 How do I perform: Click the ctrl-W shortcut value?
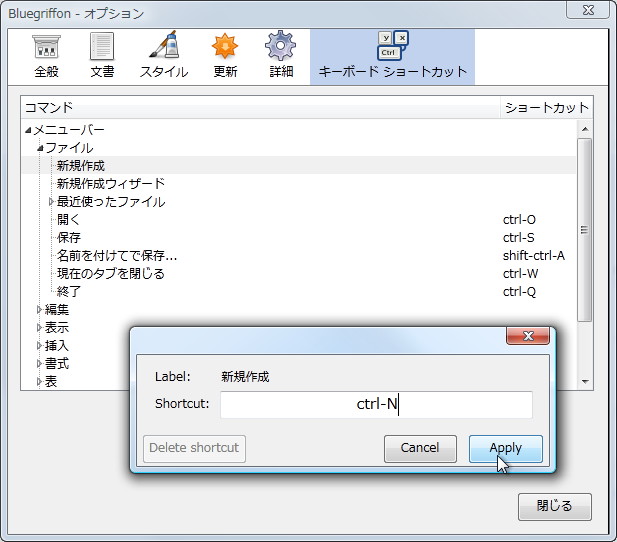(520, 274)
